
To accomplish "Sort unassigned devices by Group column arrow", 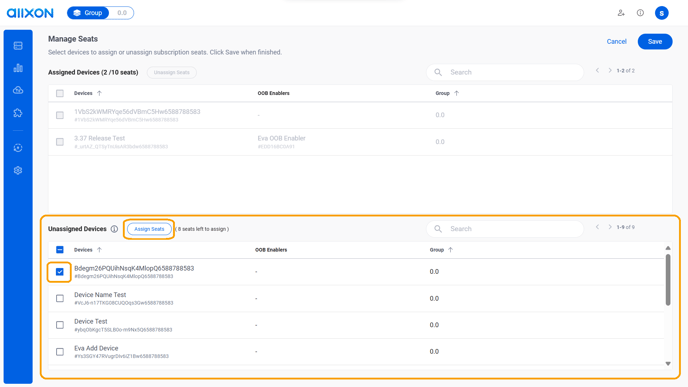I will click(450, 250).
